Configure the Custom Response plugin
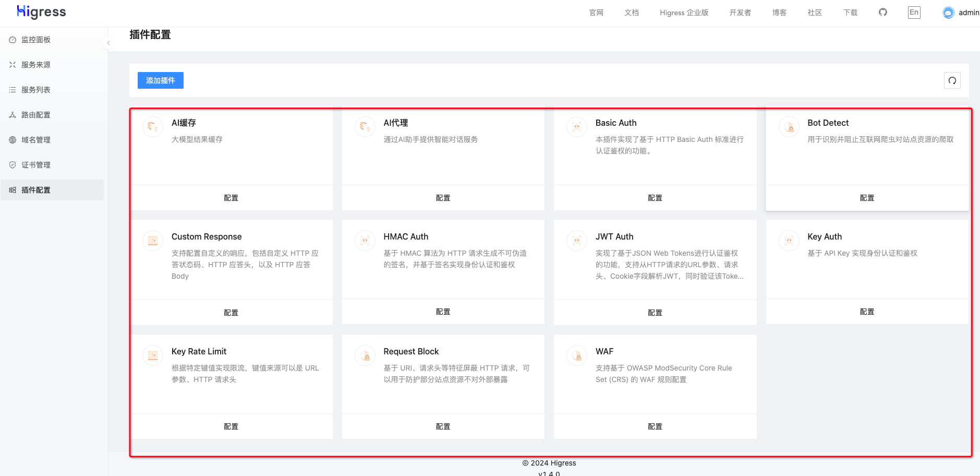 click(x=231, y=313)
